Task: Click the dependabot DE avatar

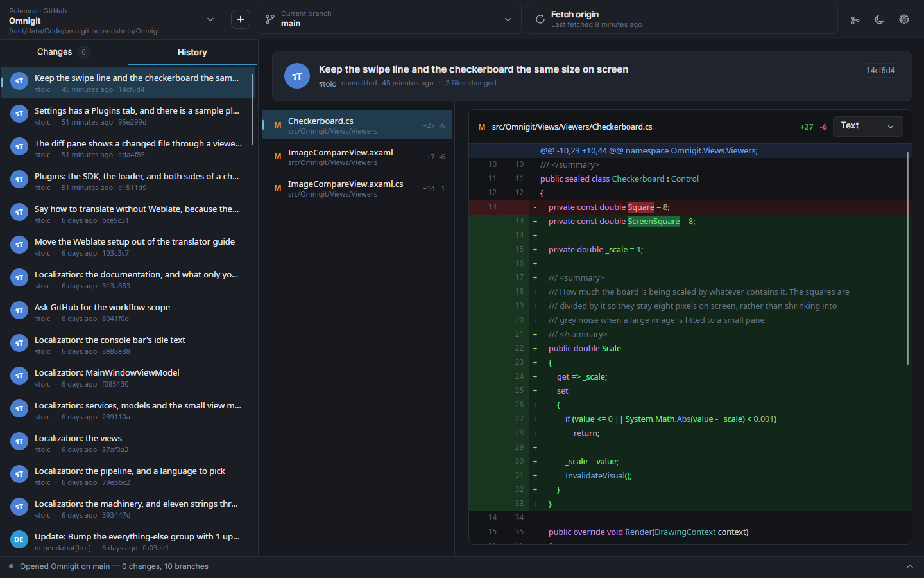Action: tap(19, 539)
